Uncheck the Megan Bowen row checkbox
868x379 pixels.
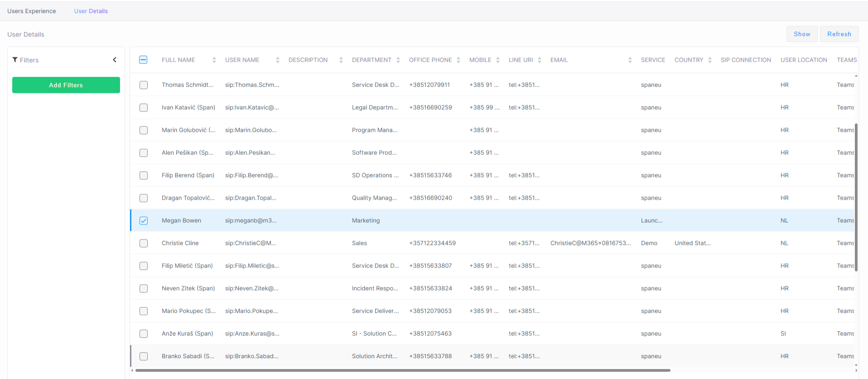tap(144, 221)
